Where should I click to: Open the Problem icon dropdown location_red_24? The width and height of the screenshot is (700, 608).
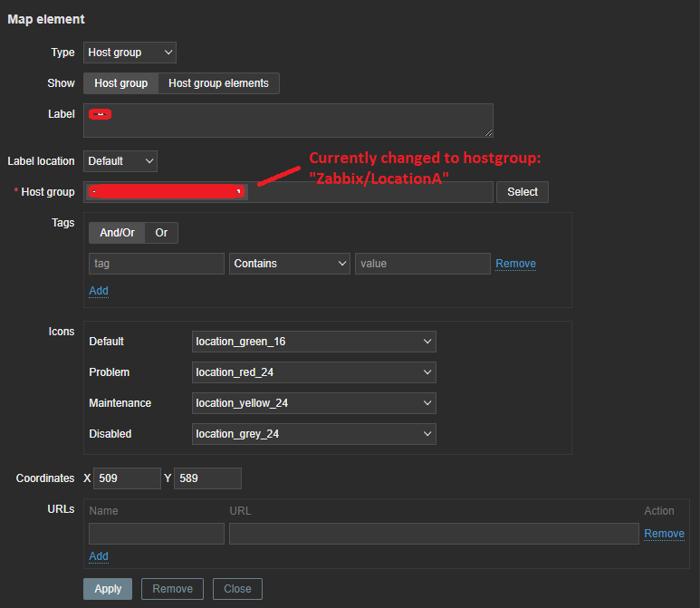point(314,372)
